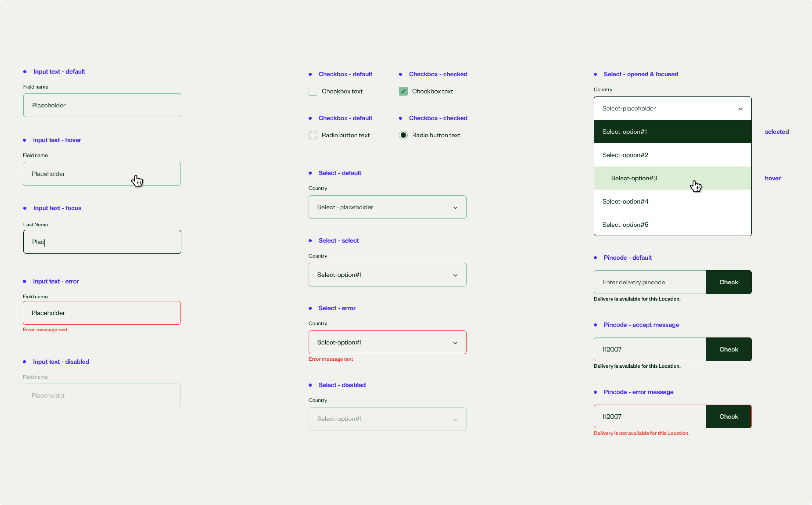Viewport: 812px width, 505px height.
Task: Uncheck the green checked checkbox
Action: 403,91
